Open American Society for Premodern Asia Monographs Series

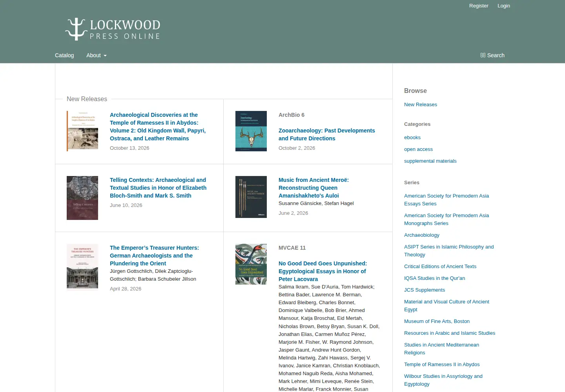click(447, 220)
